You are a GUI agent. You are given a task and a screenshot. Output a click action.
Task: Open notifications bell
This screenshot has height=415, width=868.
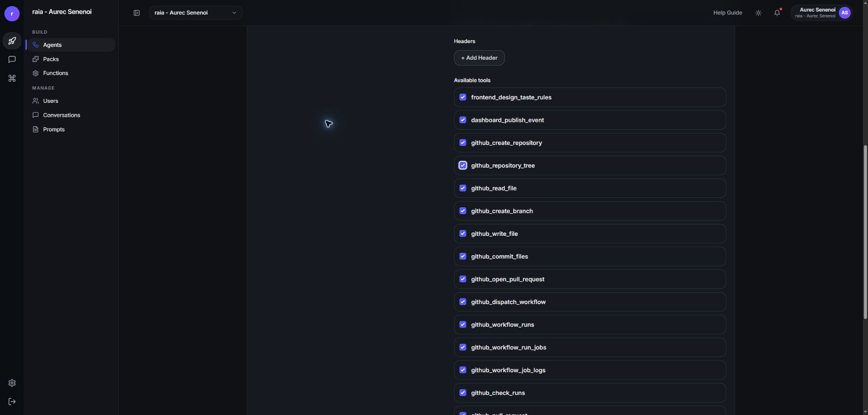[777, 13]
